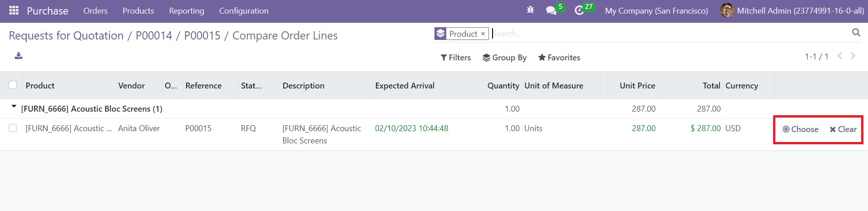Screen dimensions: 868x211
Task: Open the conversations chat icon
Action: pyautogui.click(x=552, y=10)
